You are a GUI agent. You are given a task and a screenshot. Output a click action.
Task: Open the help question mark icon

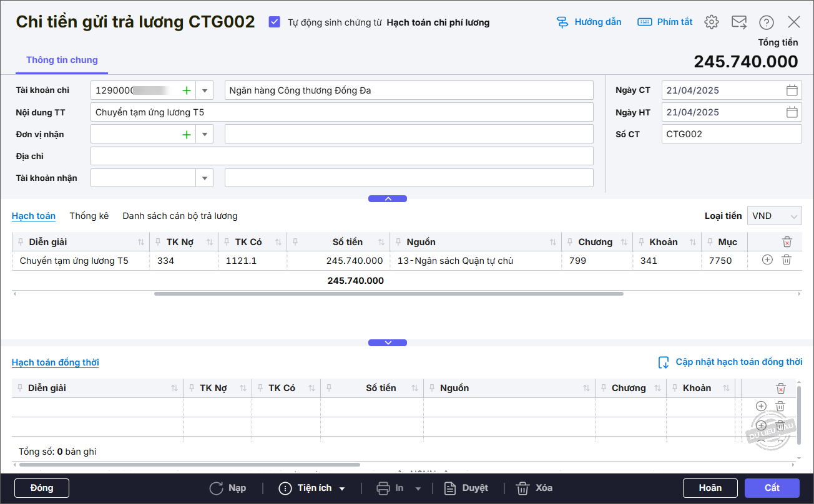coord(767,22)
